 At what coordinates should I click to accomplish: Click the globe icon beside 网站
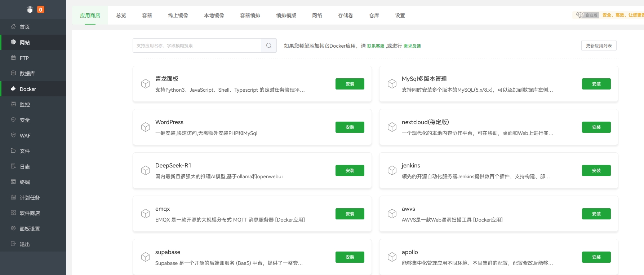[13, 42]
